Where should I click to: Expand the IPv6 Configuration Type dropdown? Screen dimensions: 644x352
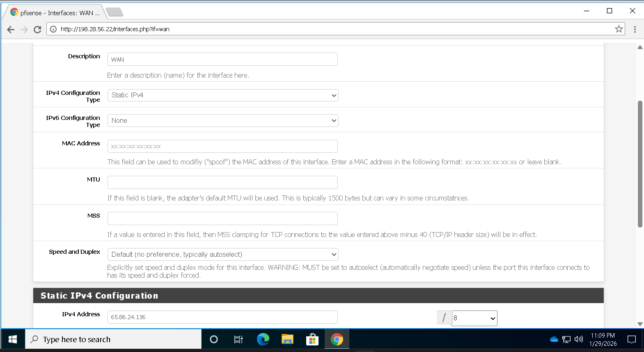tap(222, 120)
